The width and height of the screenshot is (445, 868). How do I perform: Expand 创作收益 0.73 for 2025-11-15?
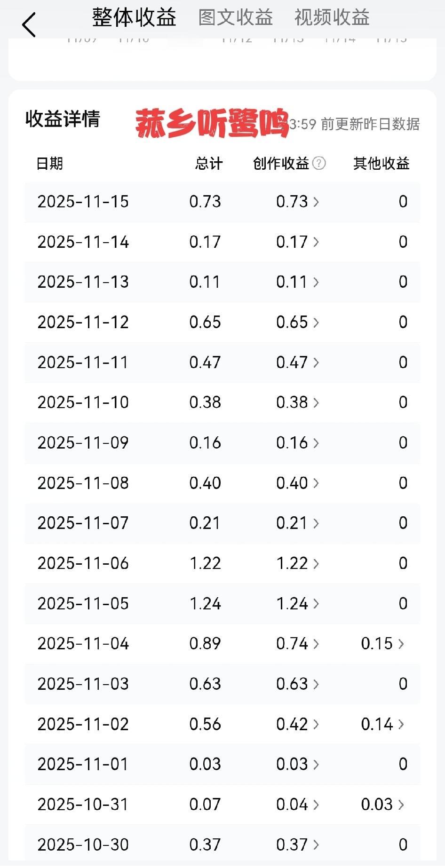point(297,202)
